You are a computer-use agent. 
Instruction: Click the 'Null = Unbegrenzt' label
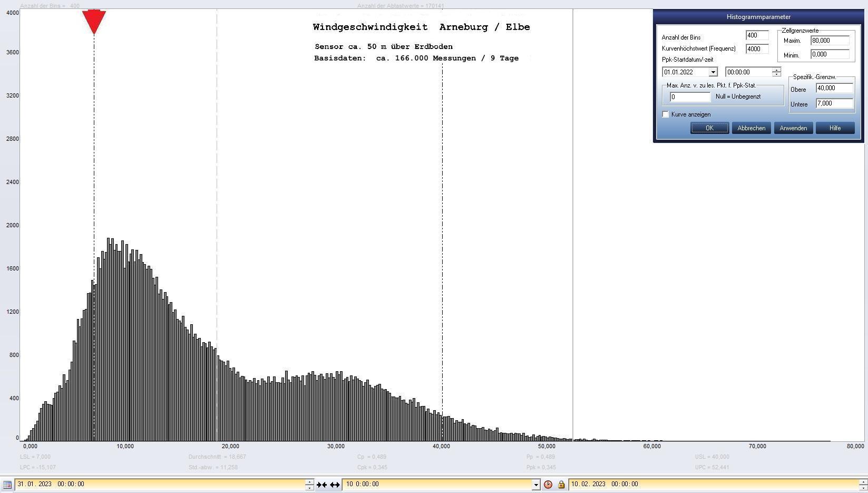738,96
